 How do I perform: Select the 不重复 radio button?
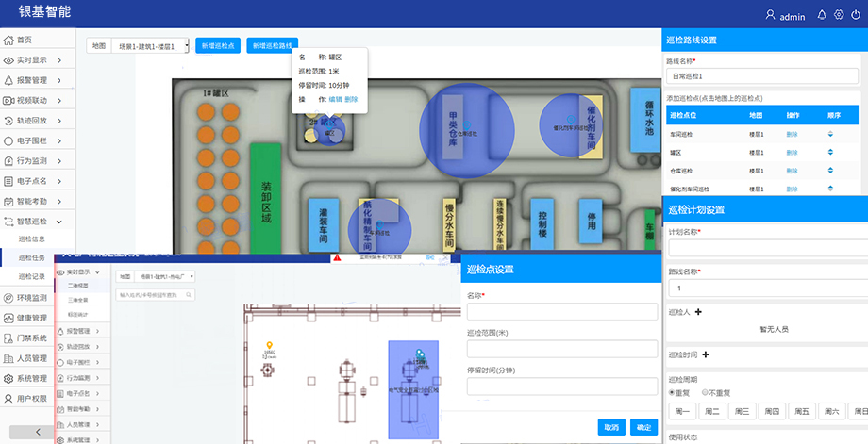click(x=705, y=391)
